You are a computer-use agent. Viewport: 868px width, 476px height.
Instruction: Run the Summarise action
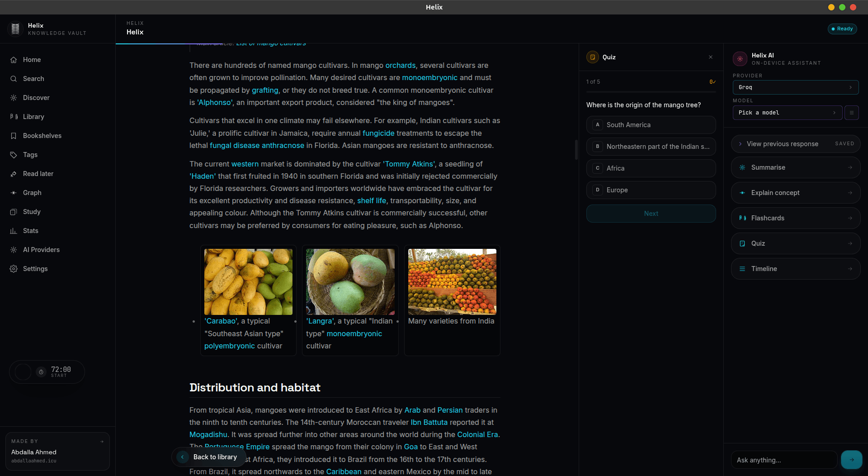point(796,167)
